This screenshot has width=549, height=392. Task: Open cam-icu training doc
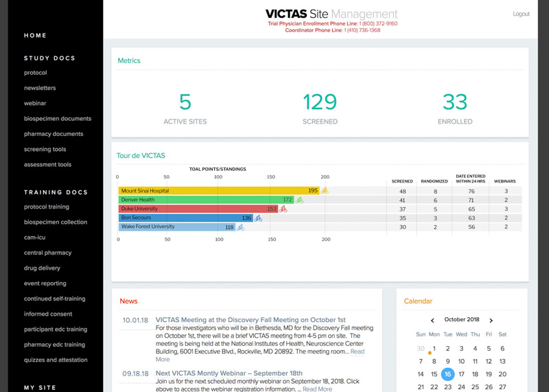pyautogui.click(x=35, y=237)
